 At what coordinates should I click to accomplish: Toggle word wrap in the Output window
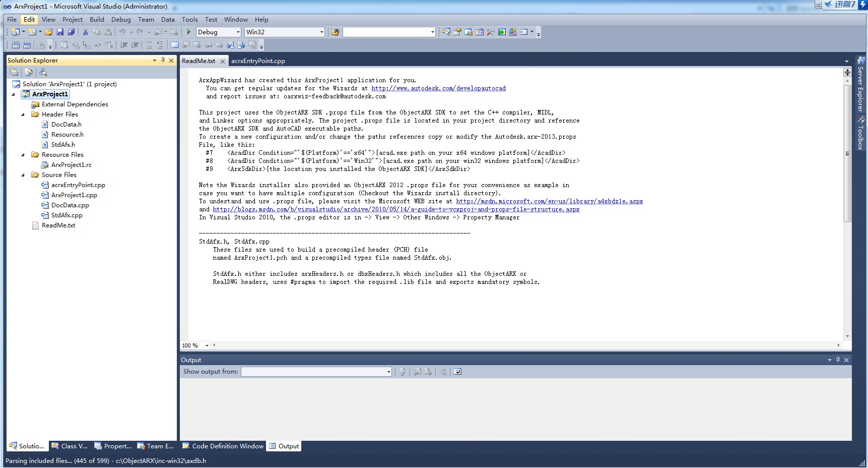[457, 372]
